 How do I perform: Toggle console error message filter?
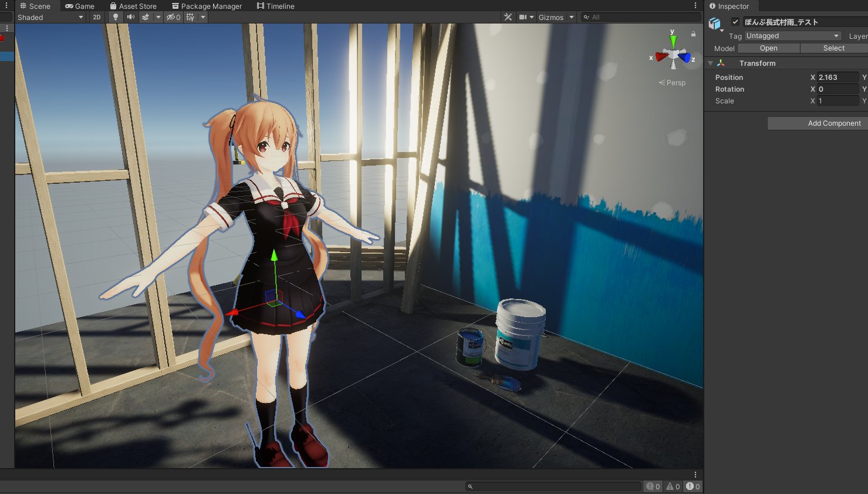[x=693, y=486]
